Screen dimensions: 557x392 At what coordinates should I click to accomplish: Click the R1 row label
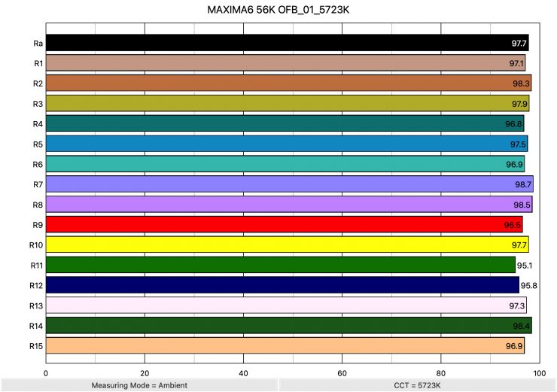tap(38, 63)
